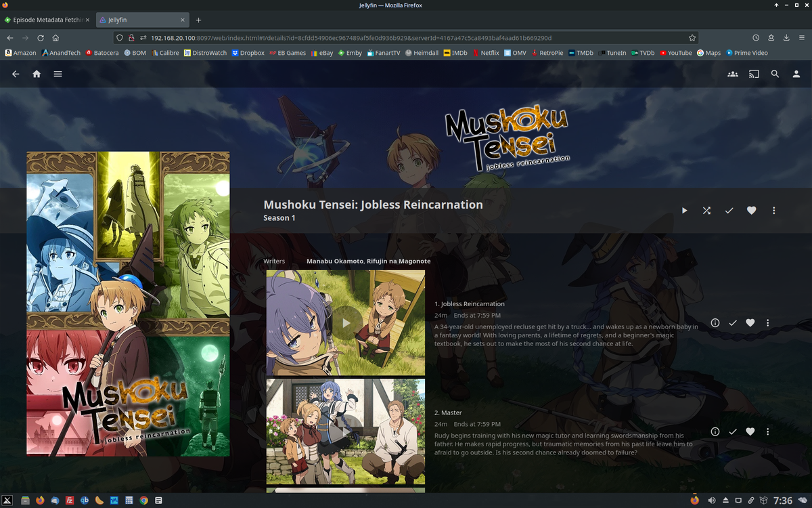Show info for episode 2 Master
The height and width of the screenshot is (508, 812).
(715, 431)
